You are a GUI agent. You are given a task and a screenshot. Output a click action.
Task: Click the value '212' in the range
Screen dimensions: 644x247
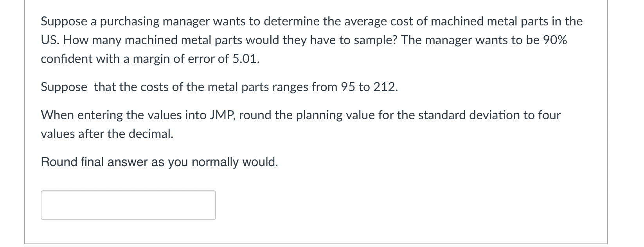[385, 87]
